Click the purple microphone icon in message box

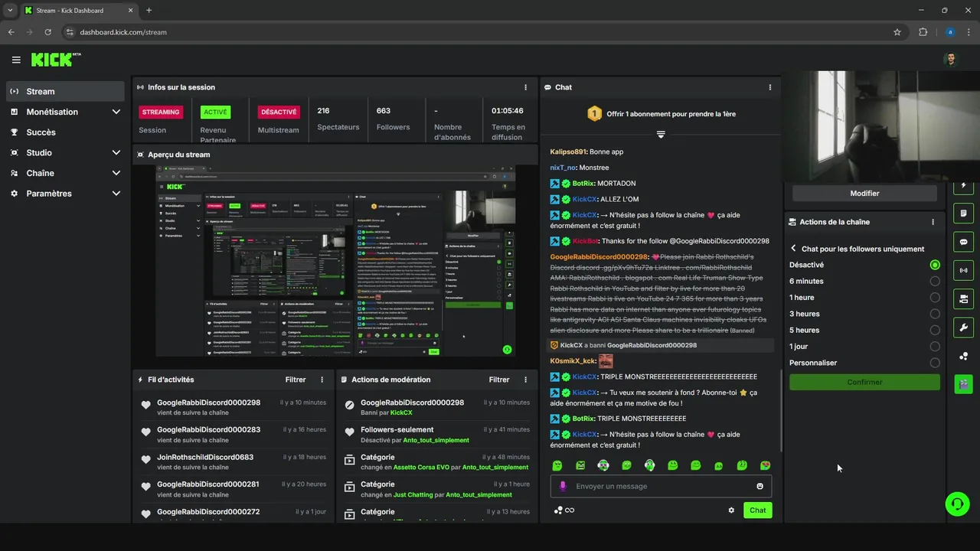coord(563,486)
